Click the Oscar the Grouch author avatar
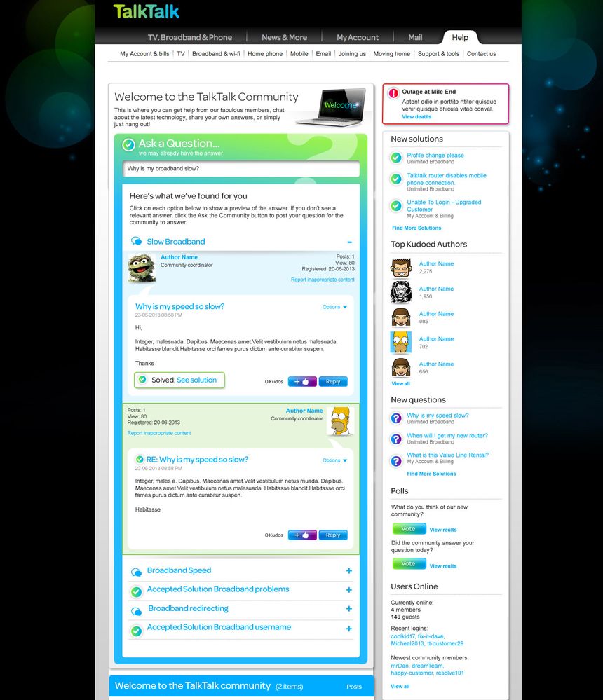The height and width of the screenshot is (700, 603). pyautogui.click(x=142, y=268)
